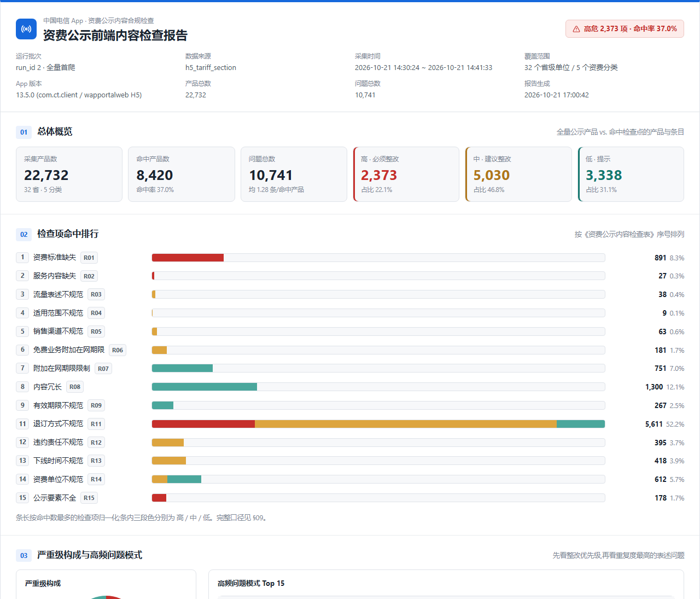Click the run_id 2 · 全量首爬 value

tap(45, 67)
